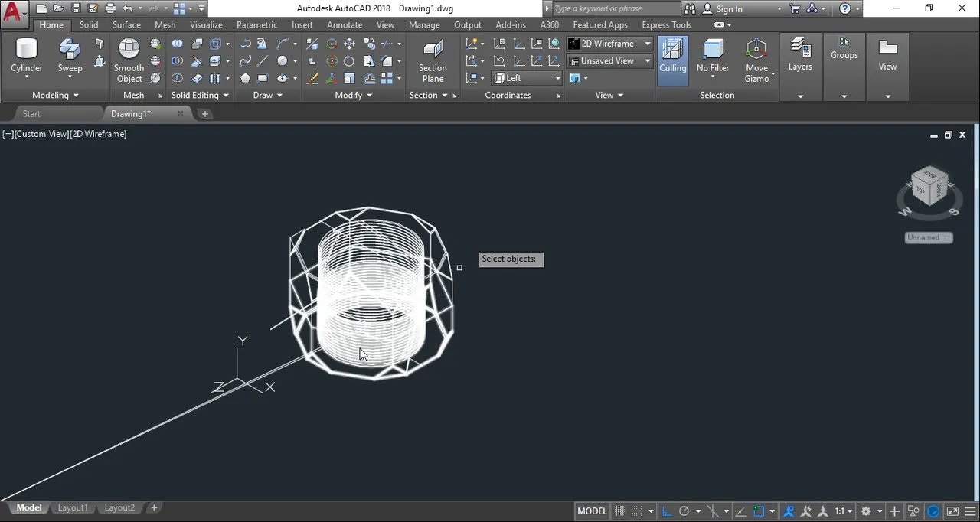Click the search binoculars icon
980x522 pixels.
point(690,8)
